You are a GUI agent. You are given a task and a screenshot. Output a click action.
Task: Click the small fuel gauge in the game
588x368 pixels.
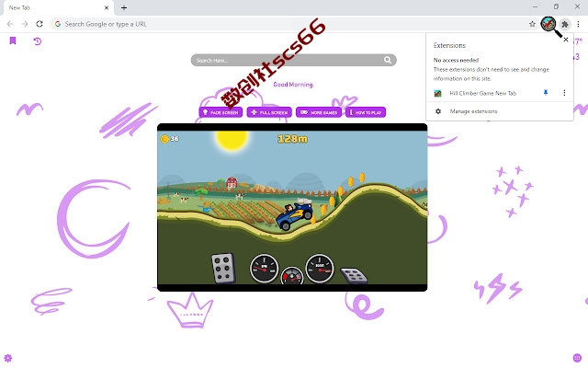[x=292, y=276]
